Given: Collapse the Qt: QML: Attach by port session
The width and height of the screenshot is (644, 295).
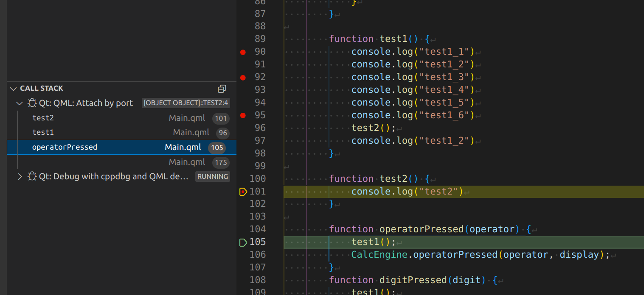Looking at the screenshot, I should (x=19, y=103).
